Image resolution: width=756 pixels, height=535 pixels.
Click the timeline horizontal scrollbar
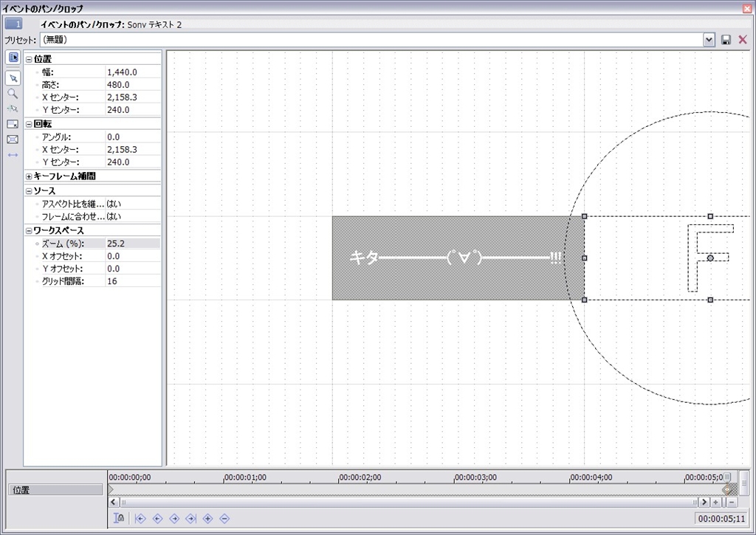tap(406, 503)
